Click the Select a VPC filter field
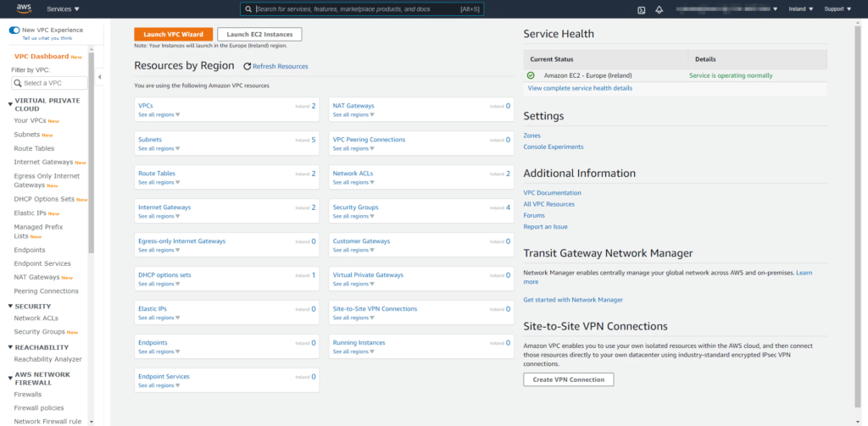The height and width of the screenshot is (426, 868). tap(49, 83)
